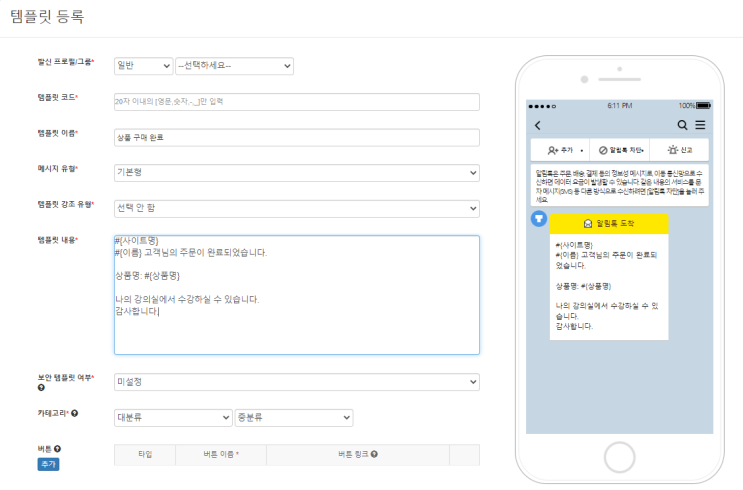Show help for 보안 템플릿 여부
This screenshot has height=490, width=743.
point(41,388)
